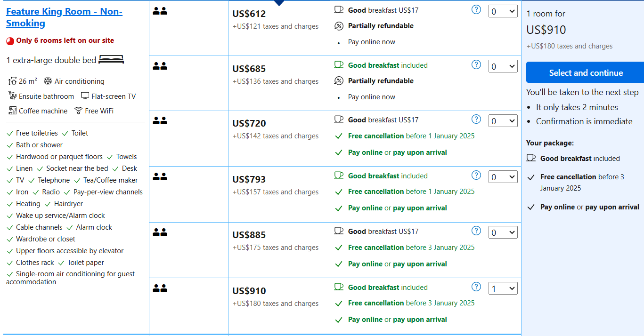Click the two-guest occupancy icon for US$793
Screen dimensions: 644x336
pyautogui.click(x=160, y=177)
